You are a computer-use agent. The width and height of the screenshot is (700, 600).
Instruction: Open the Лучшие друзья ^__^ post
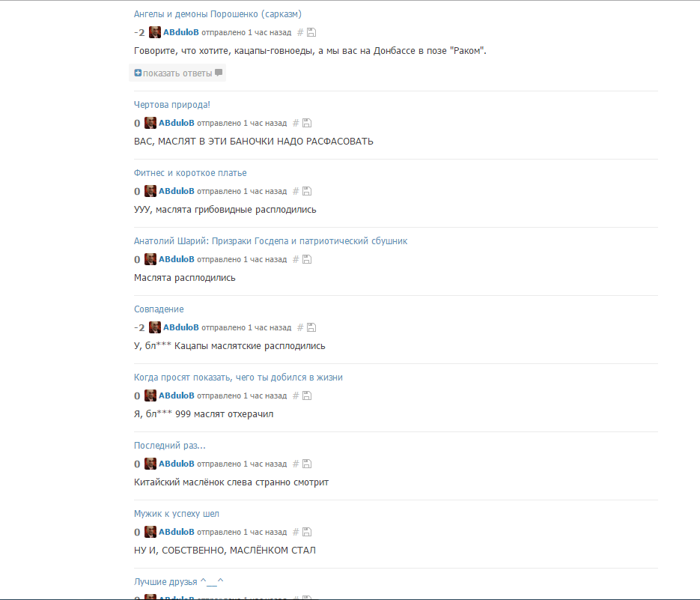pos(179,582)
